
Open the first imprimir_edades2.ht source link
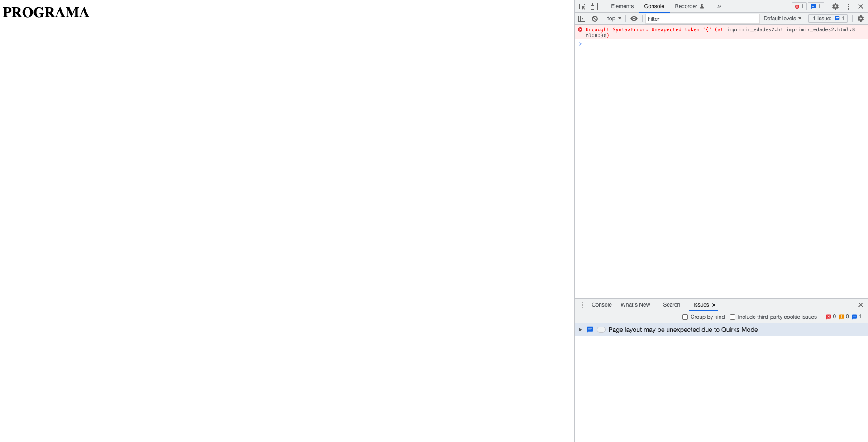[754, 29]
